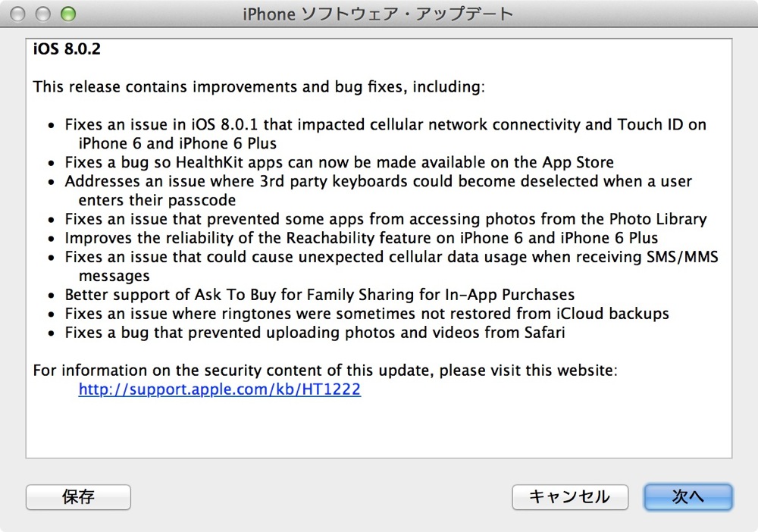Click the ringtones iCloud backups bullet

coord(367,314)
